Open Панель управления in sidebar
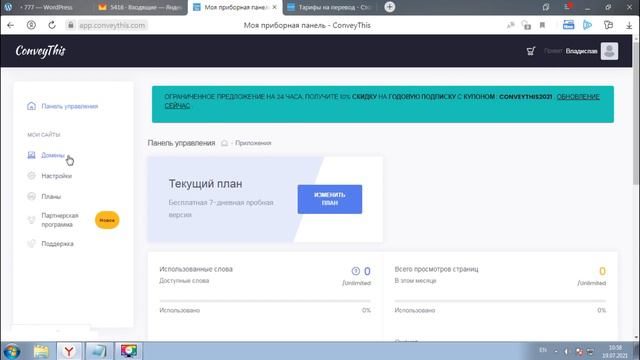 pos(70,107)
